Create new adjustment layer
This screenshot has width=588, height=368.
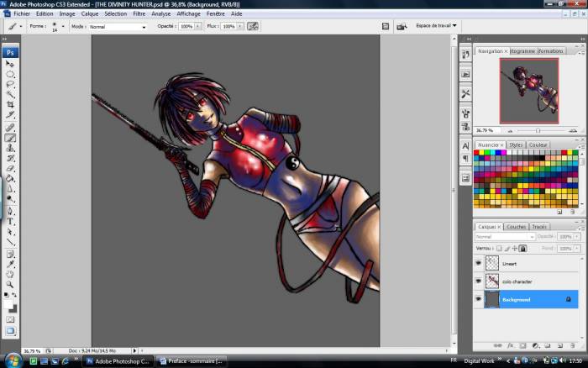pyautogui.click(x=535, y=345)
